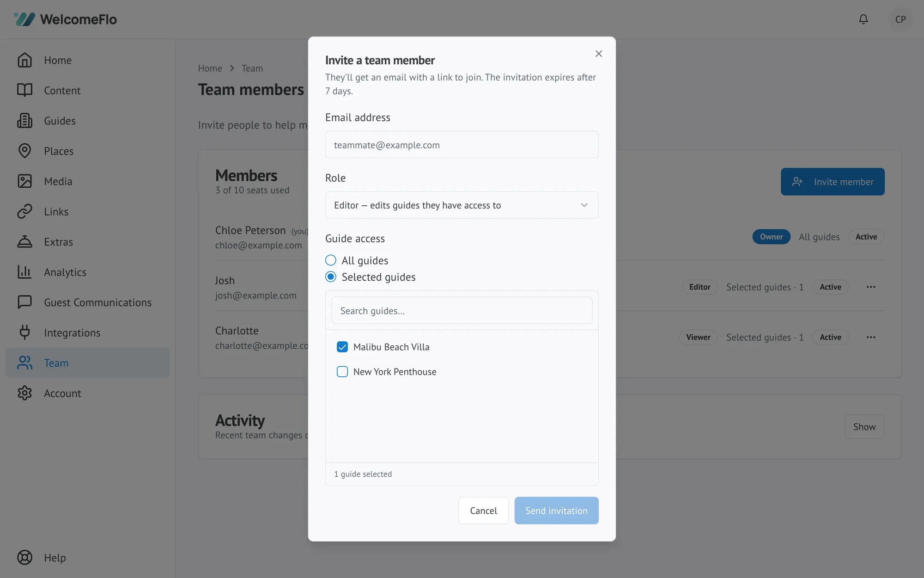924x578 pixels.
Task: Click the Active status badge for Charlotte
Action: tap(830, 337)
